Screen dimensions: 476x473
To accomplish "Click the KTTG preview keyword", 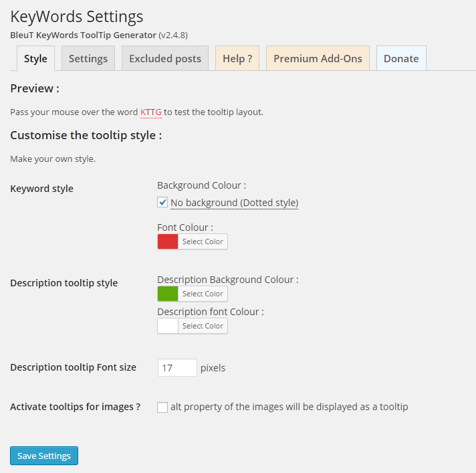I will coord(151,112).
